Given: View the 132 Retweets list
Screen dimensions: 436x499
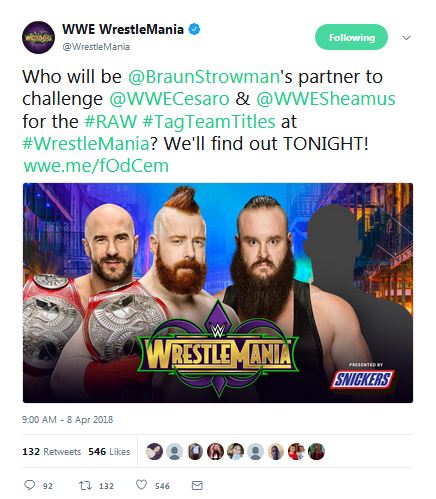Looking at the screenshot, I should pos(52,452).
